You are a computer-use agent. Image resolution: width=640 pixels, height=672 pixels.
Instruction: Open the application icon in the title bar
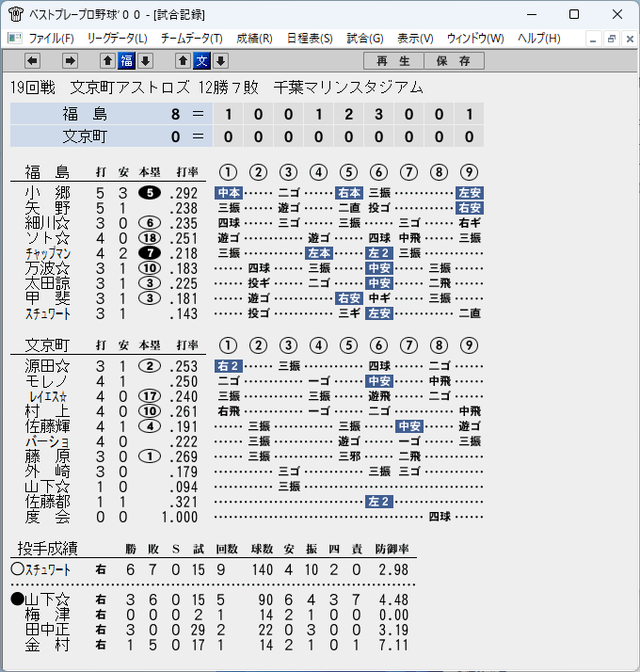point(15,14)
